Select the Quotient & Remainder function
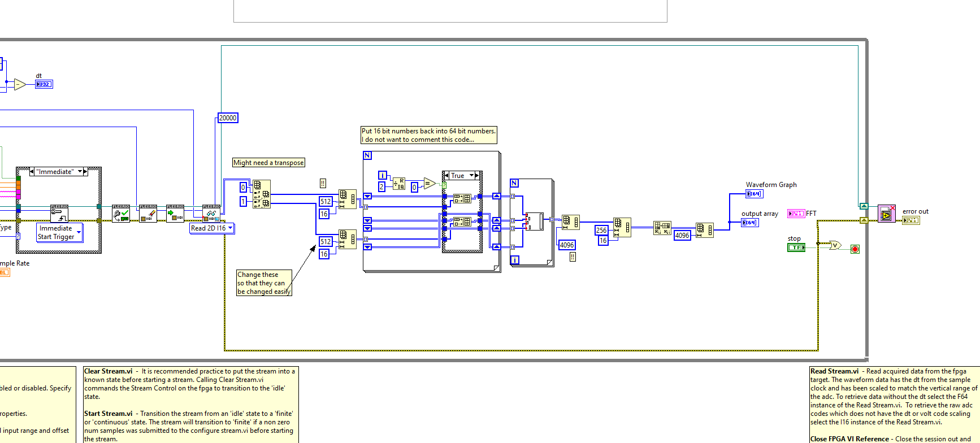 click(399, 183)
